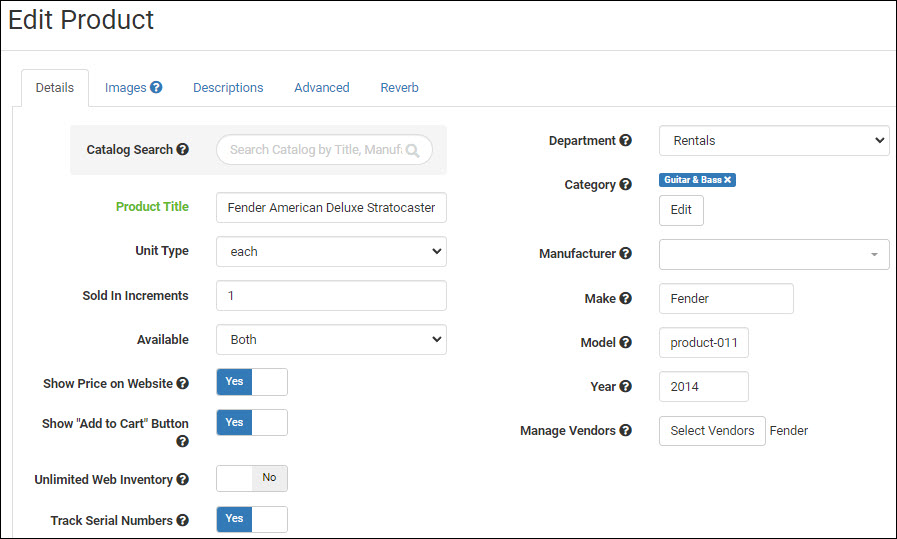The height and width of the screenshot is (539, 897).
Task: Open the Descriptions tab
Action: point(228,88)
